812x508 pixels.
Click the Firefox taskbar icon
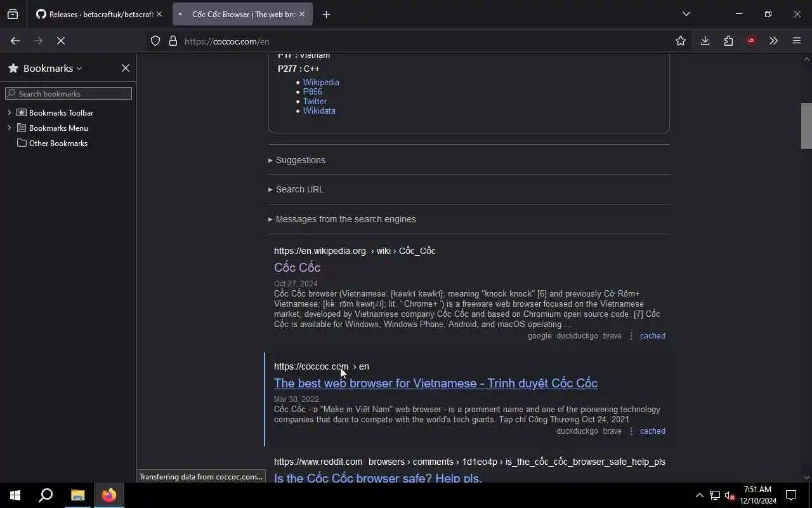click(109, 495)
